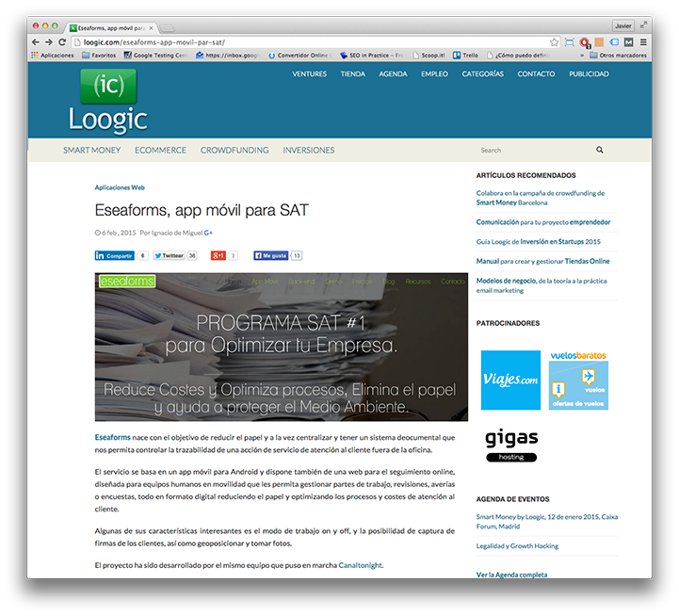Viewport: 679px width, 616px height.
Task: Click the Loogic logo
Action: (107, 101)
